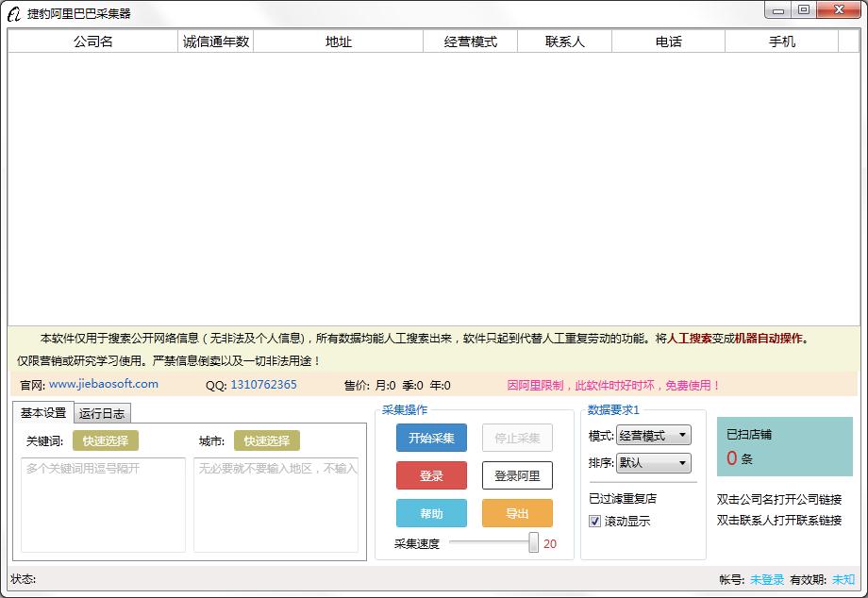Click the 未登录 account status link

click(766, 580)
